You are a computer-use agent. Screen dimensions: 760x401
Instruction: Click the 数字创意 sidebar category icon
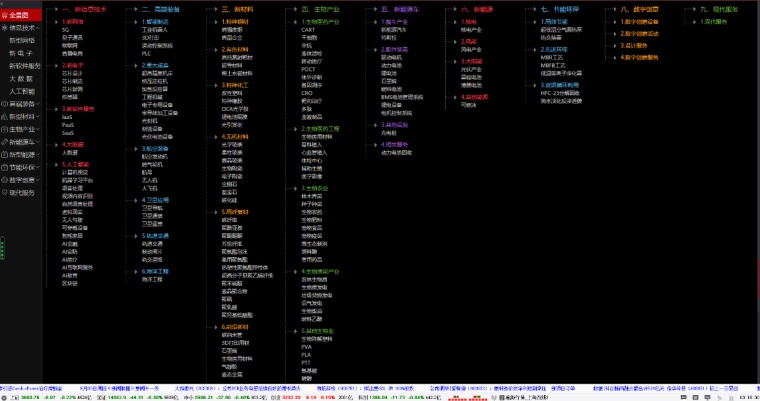[5, 180]
